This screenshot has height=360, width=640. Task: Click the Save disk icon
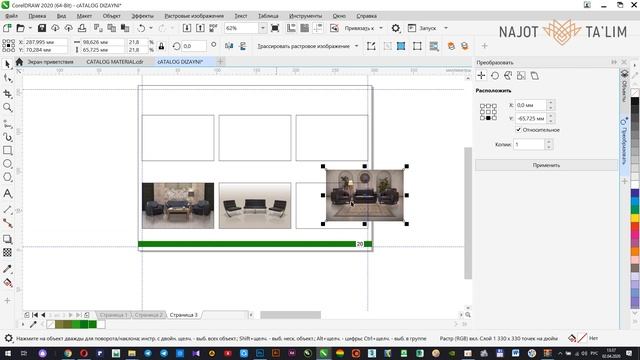(x=42, y=28)
